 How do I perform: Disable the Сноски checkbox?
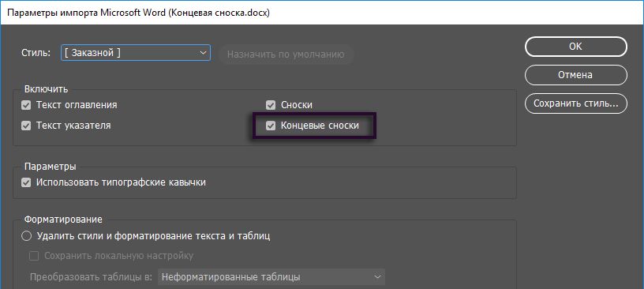click(270, 105)
